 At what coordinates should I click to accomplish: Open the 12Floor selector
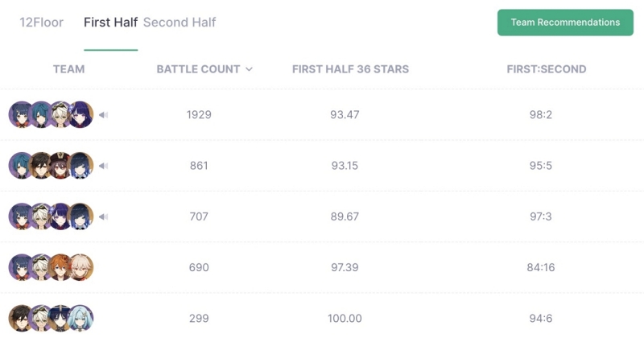pos(42,23)
